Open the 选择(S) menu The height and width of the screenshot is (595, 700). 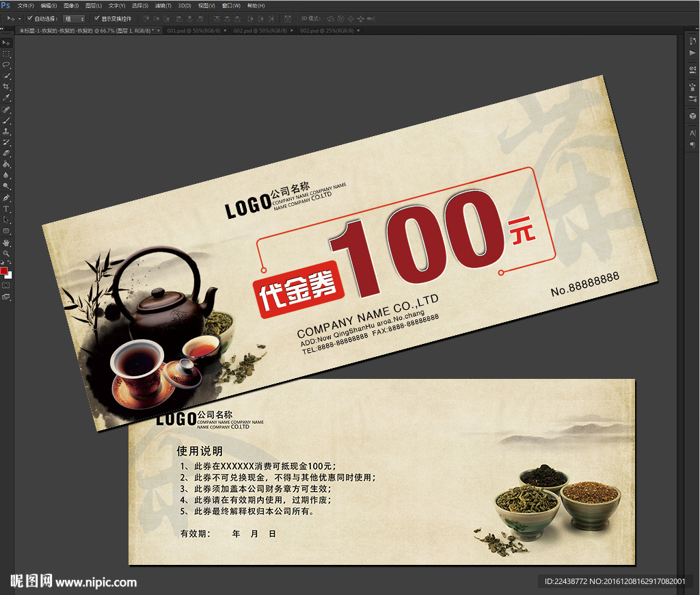140,5
